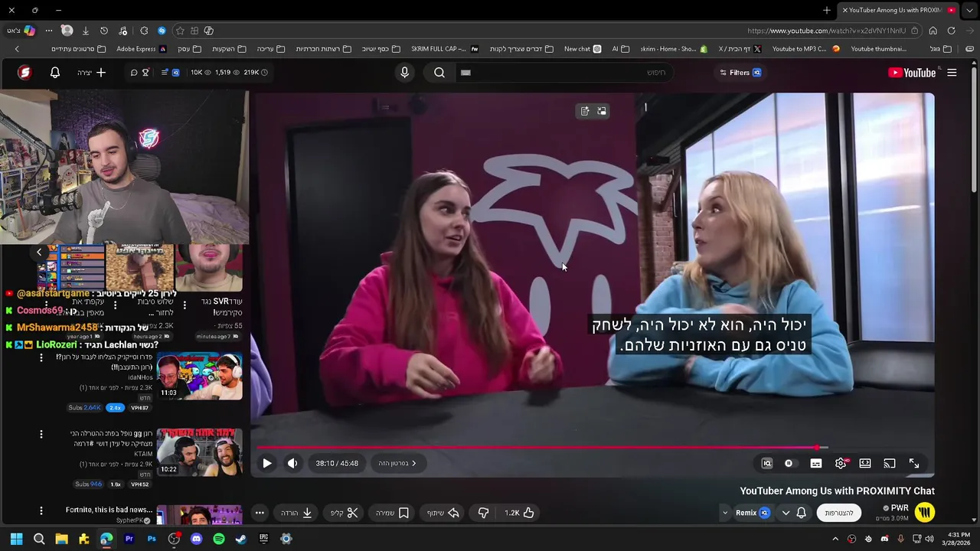Open the Clip (קליפ) scissors button
The height and width of the screenshot is (551, 980).
click(x=344, y=513)
